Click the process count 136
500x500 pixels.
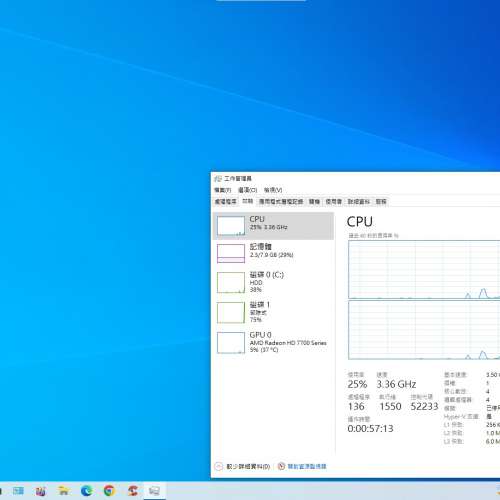[356, 406]
